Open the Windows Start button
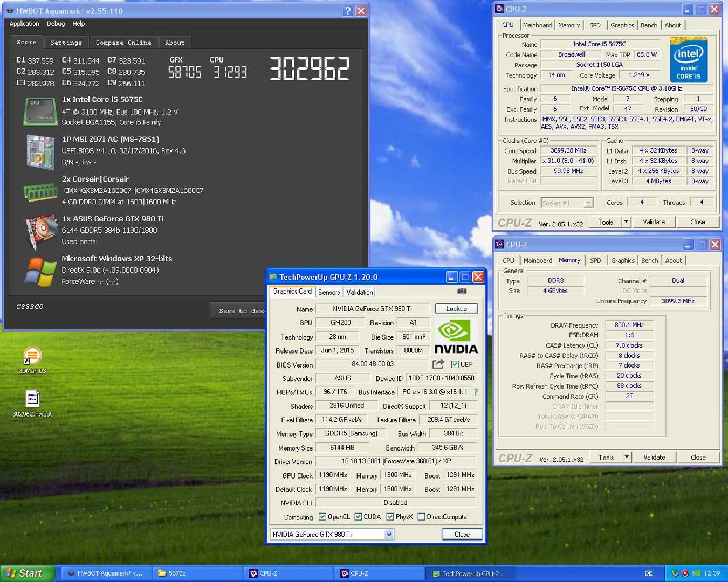The width and height of the screenshot is (728, 582). click(x=28, y=573)
